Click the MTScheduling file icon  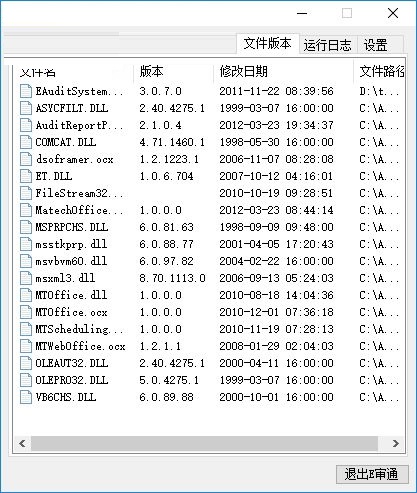(x=26, y=329)
